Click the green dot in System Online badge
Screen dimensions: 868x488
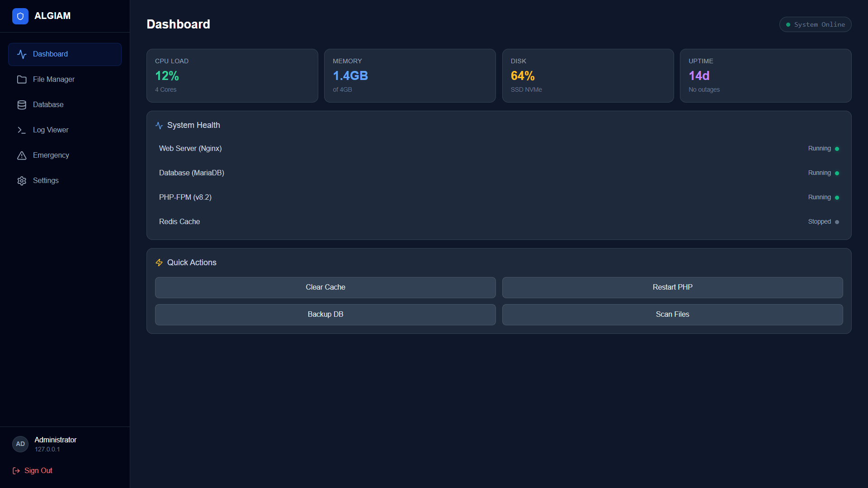[x=789, y=24]
